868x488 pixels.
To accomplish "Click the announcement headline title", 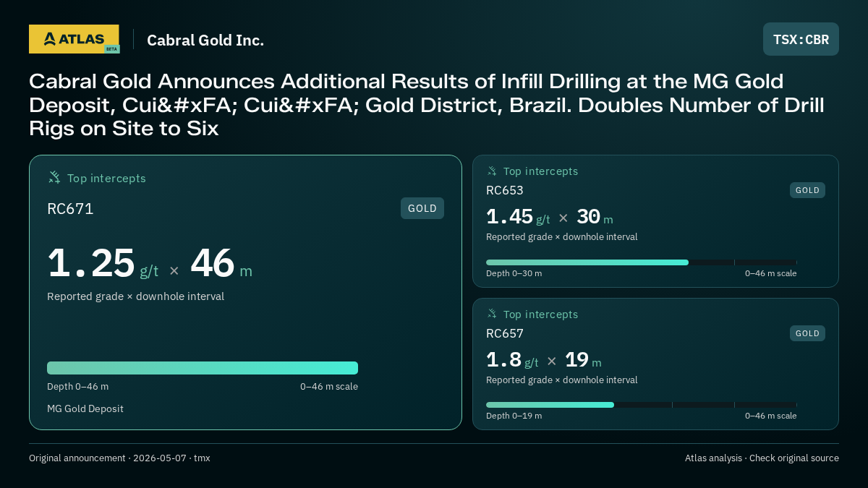I will 427,105.
